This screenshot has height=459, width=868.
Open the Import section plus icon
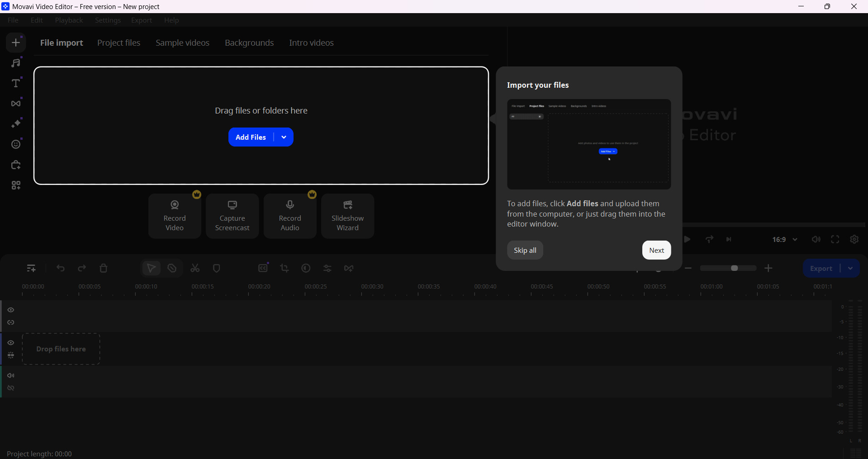point(16,43)
